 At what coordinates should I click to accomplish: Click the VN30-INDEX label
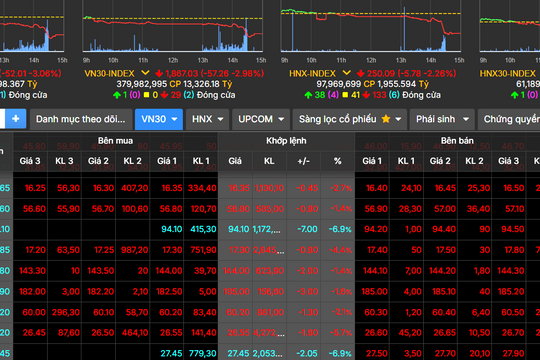click(109, 73)
